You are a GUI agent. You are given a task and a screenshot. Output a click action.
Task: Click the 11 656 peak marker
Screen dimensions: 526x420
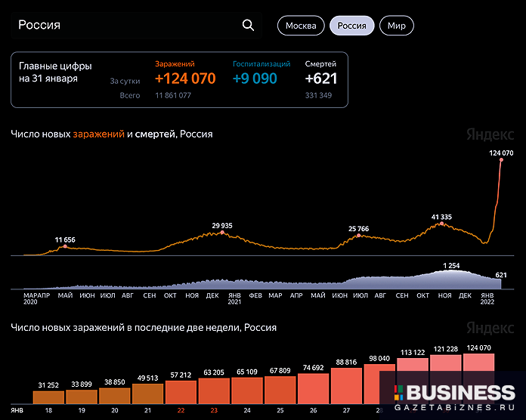[65, 246]
